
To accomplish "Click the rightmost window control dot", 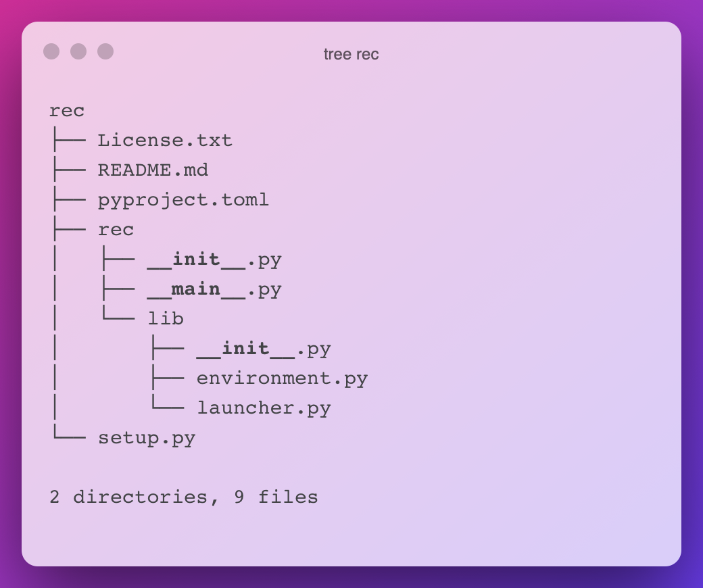I will click(105, 51).
